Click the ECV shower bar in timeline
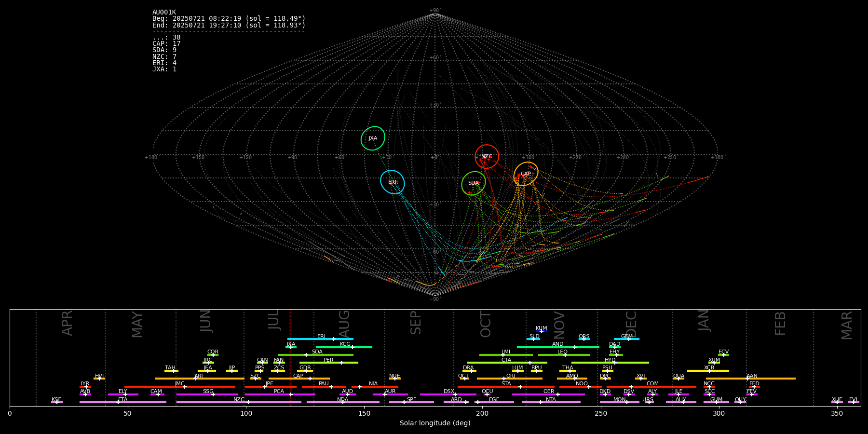 pyautogui.click(x=723, y=355)
